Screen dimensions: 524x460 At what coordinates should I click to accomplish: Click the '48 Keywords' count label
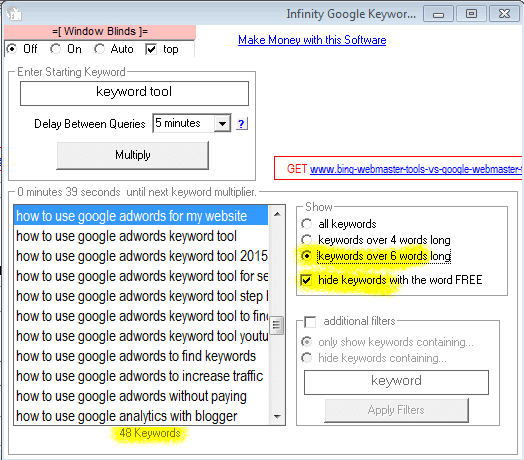click(150, 433)
